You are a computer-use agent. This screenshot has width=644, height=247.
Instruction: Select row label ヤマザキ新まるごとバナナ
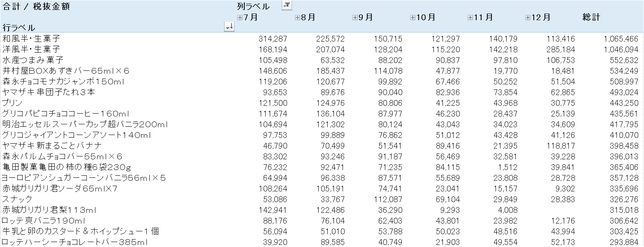tap(52, 146)
